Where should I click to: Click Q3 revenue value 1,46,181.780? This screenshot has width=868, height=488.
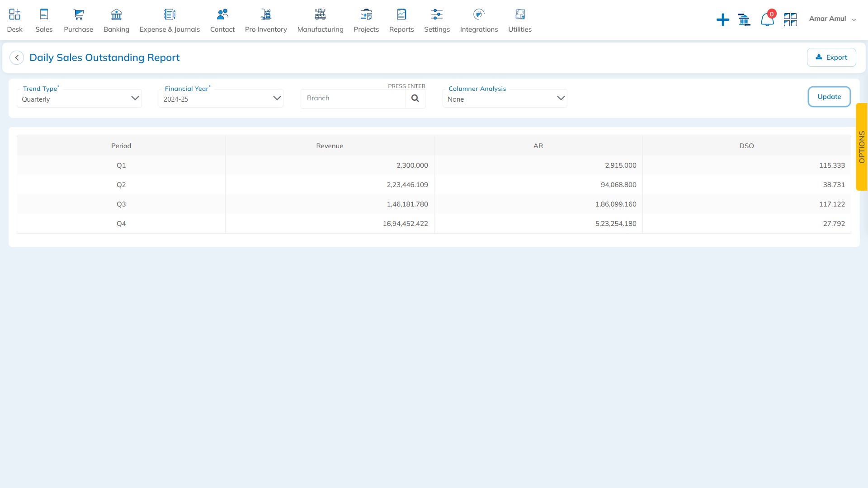[407, 204]
